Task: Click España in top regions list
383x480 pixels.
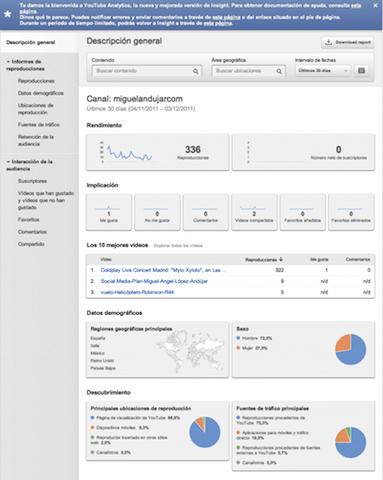Action: pyautogui.click(x=98, y=338)
